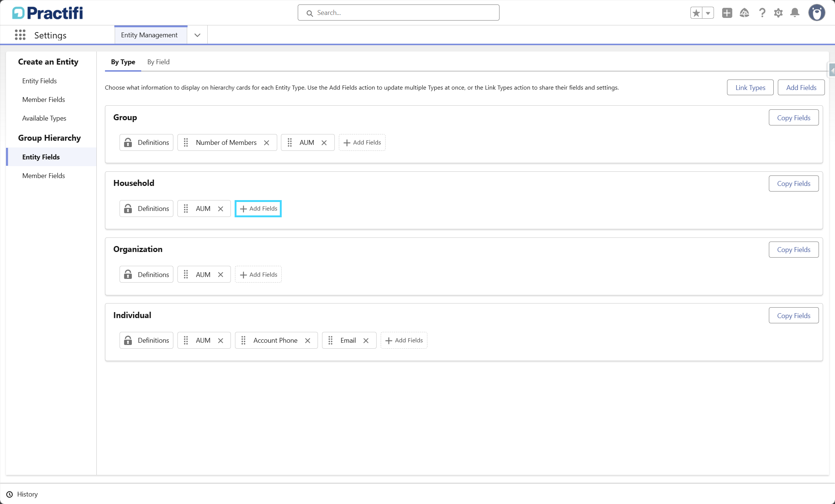Open the app launcher grid icon
Screen dimensions: 835x504
(20, 35)
